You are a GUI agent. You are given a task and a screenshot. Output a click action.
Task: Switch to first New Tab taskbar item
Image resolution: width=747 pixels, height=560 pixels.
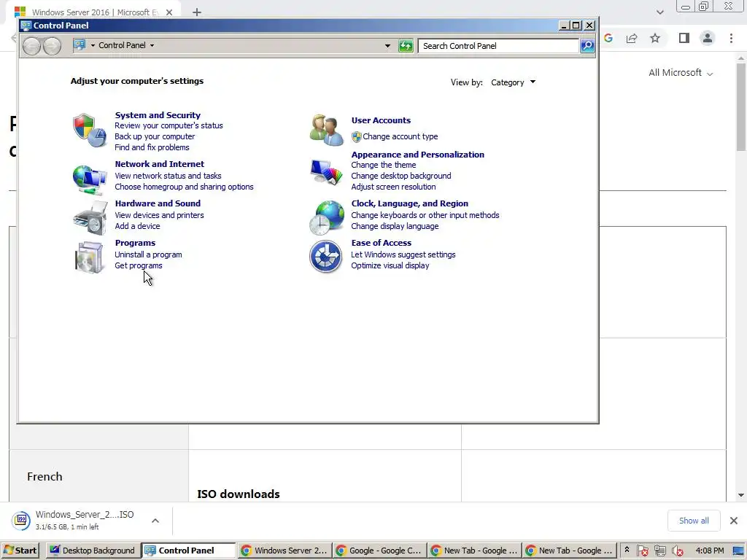pos(474,551)
